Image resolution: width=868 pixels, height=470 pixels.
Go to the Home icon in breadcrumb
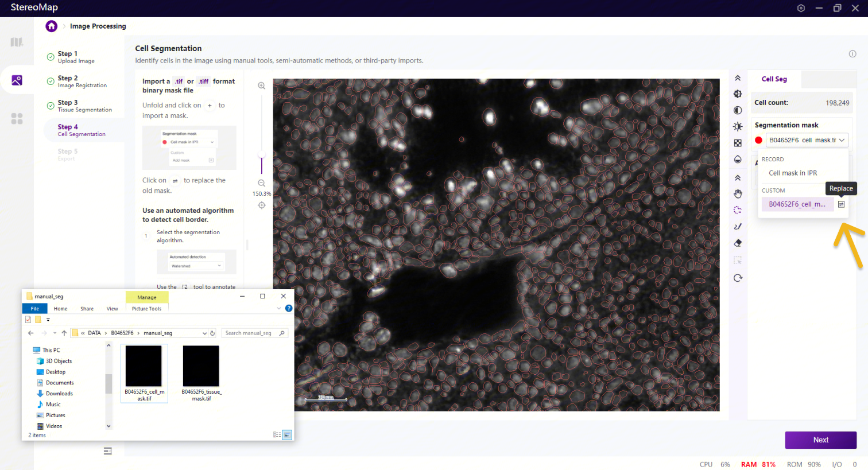point(52,26)
